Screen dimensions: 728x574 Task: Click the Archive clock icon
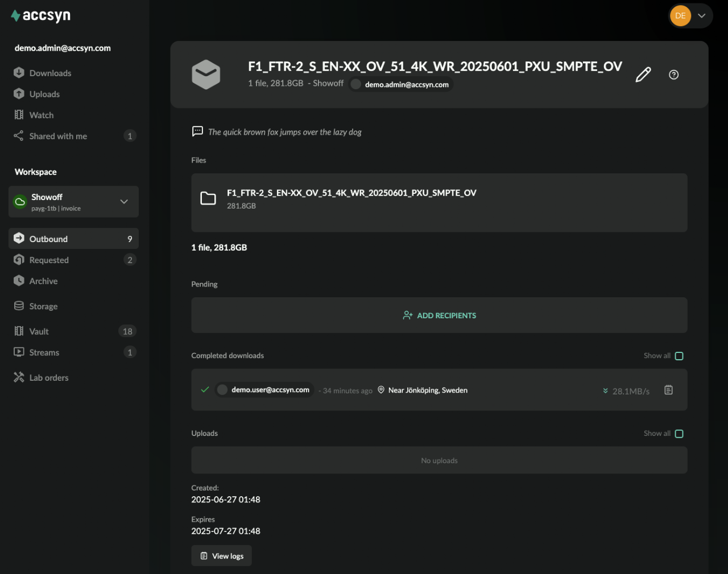coord(19,280)
